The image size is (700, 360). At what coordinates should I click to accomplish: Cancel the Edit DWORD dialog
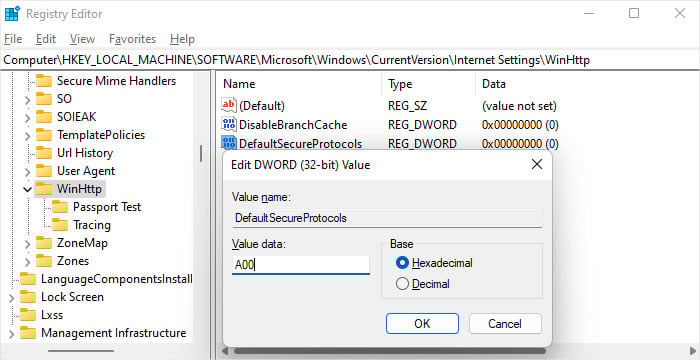(x=505, y=323)
